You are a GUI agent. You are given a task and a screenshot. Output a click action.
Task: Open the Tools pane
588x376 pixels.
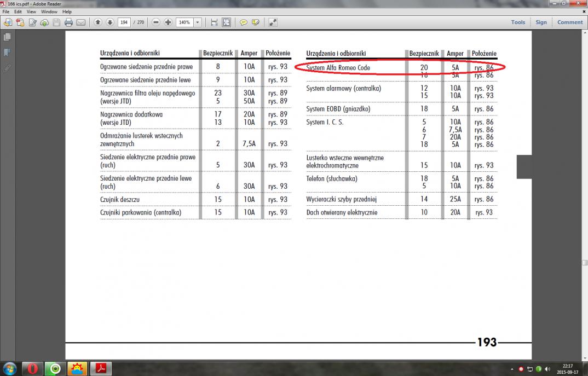[x=518, y=22]
